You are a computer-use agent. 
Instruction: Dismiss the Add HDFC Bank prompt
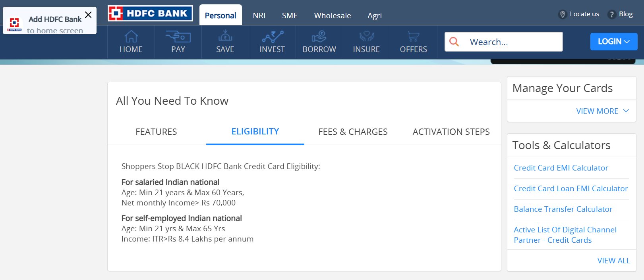tap(88, 15)
